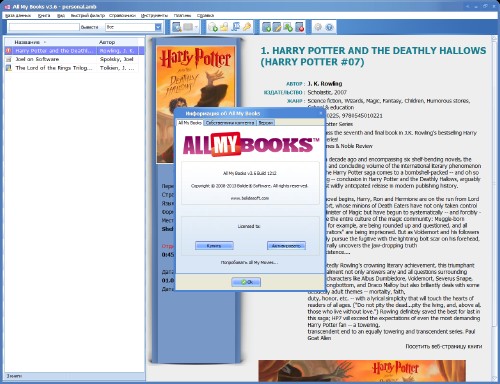Image resolution: width=500 pixels, height=384 pixels.
Task: Open settings via the gear icon
Action: point(318,27)
